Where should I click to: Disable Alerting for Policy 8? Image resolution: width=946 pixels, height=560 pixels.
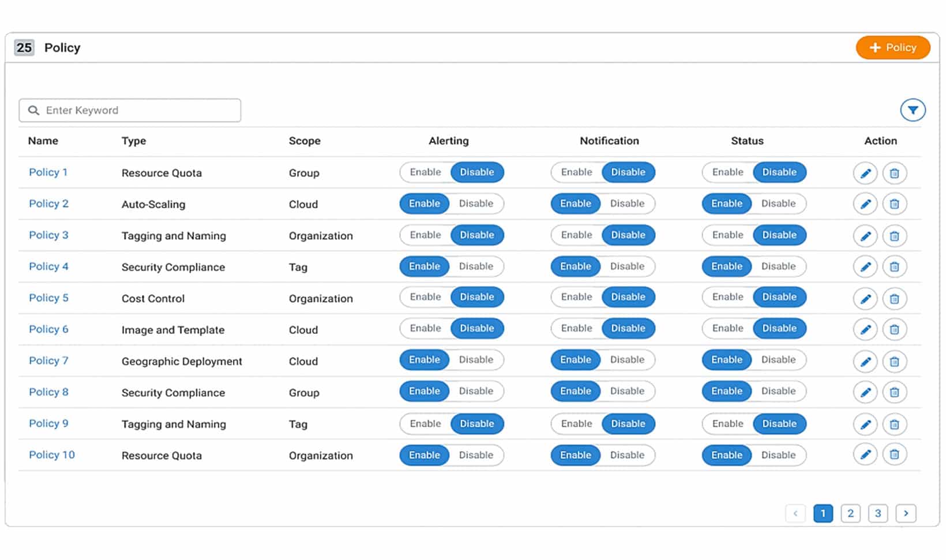point(476,392)
